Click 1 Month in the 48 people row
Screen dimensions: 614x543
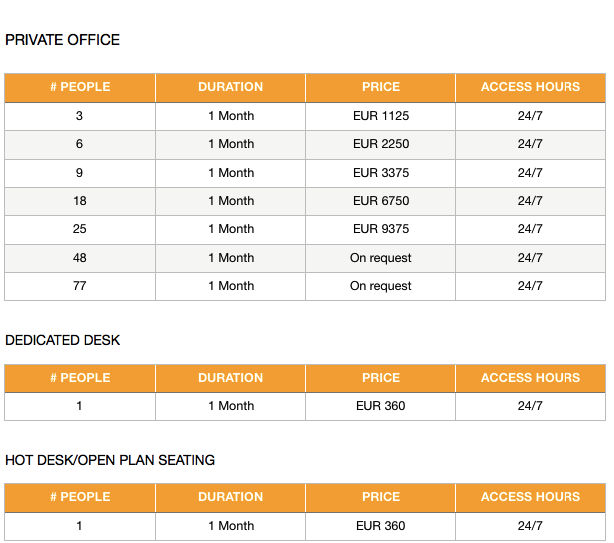click(231, 258)
